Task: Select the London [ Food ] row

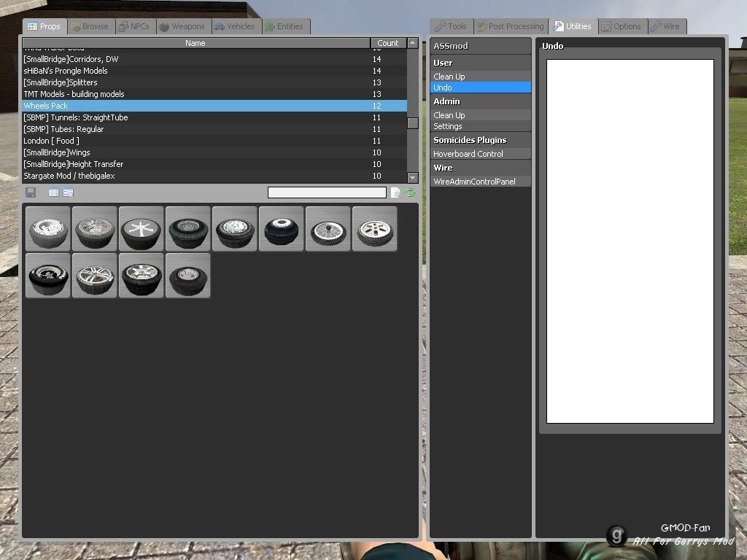Action: (x=214, y=141)
